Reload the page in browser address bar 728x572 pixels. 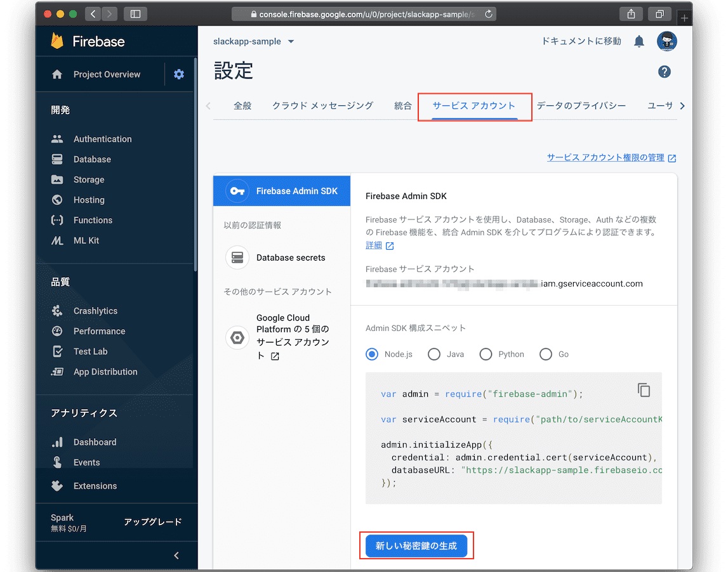pos(489,15)
